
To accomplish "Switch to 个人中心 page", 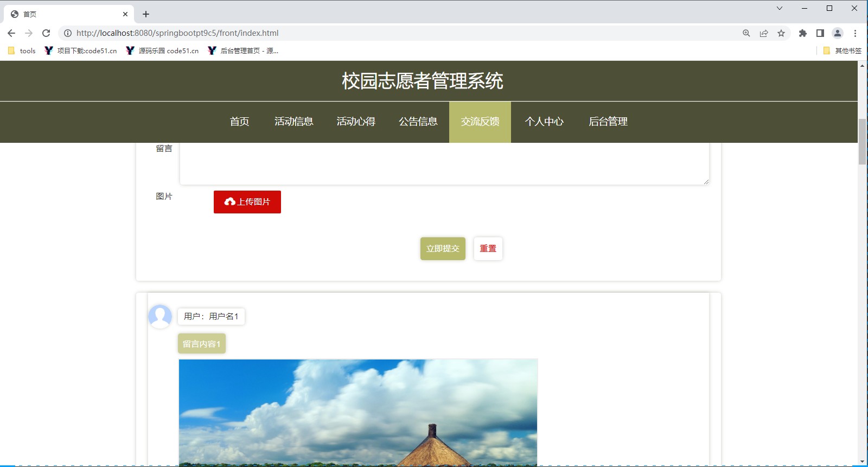I will pos(544,122).
